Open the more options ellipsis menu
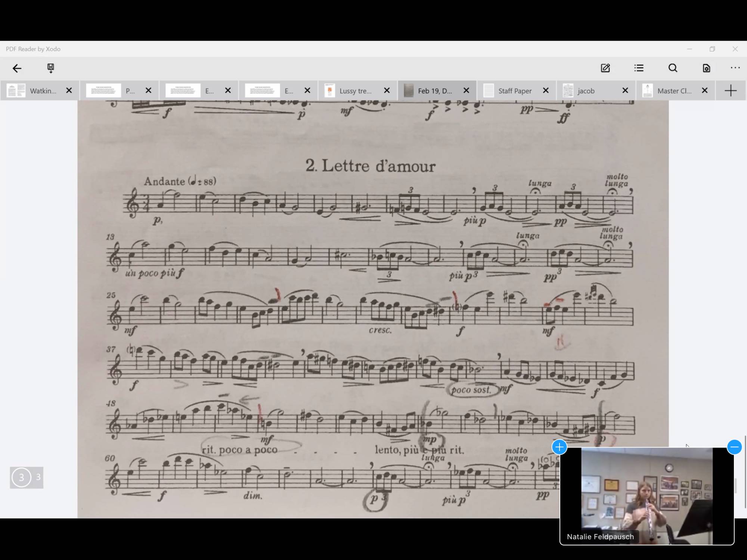This screenshot has height=560, width=747. point(735,68)
